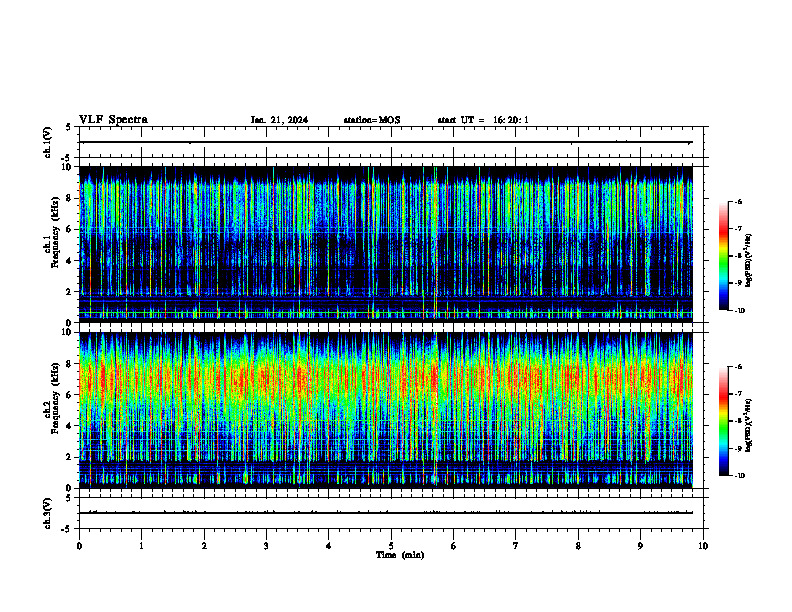Viewport: 792px width, 612px height.
Task: Click time axis tick label "5"
Action: click(391, 546)
